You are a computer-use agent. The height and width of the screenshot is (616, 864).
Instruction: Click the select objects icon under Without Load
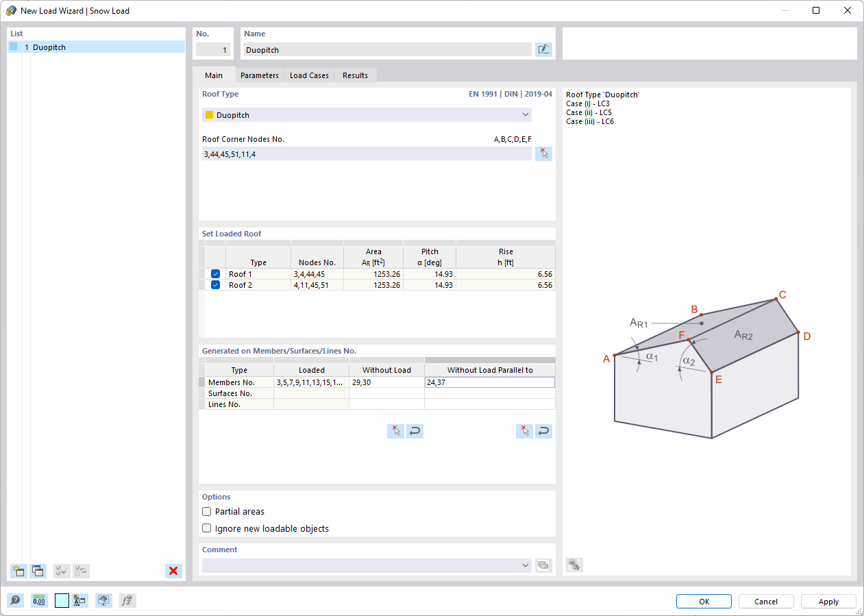click(395, 431)
